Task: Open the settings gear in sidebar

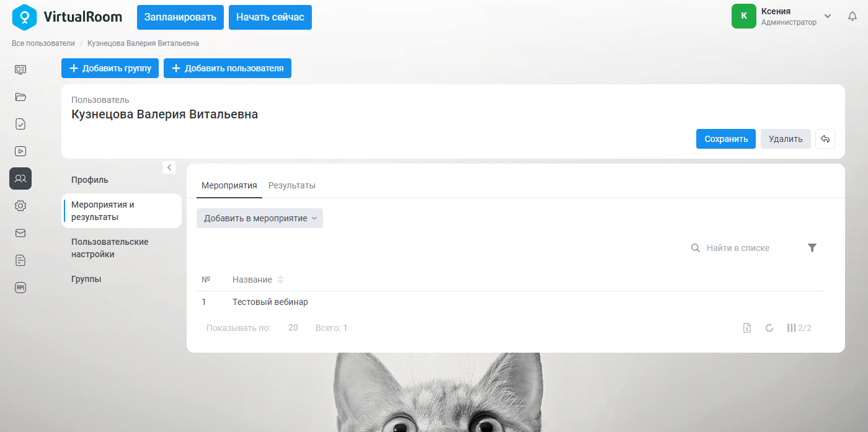Action: (x=20, y=206)
